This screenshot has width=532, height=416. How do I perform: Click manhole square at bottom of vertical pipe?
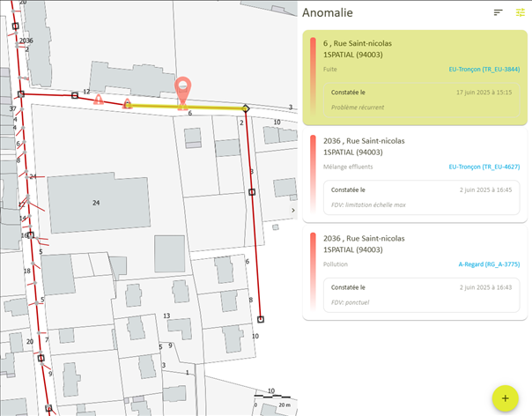tap(261, 320)
